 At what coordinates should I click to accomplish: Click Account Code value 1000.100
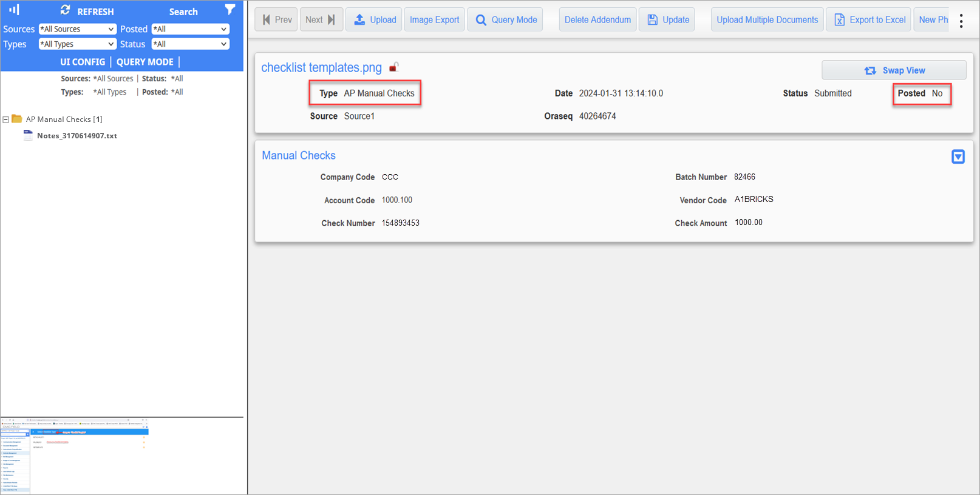pos(396,200)
